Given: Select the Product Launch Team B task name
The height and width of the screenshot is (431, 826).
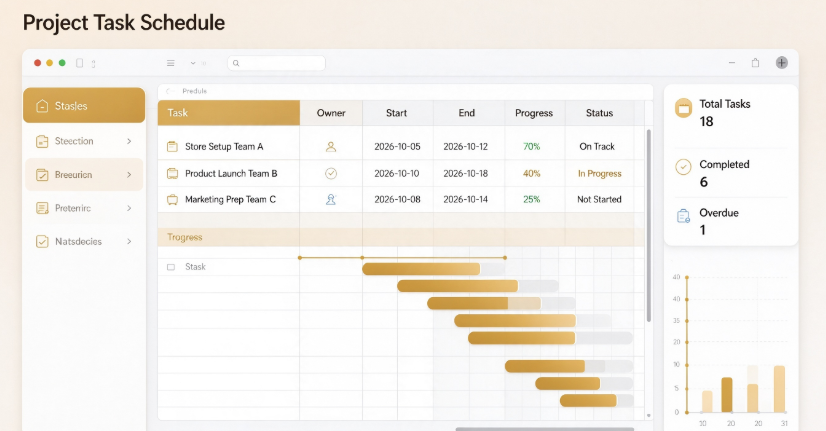Looking at the screenshot, I should [x=231, y=173].
